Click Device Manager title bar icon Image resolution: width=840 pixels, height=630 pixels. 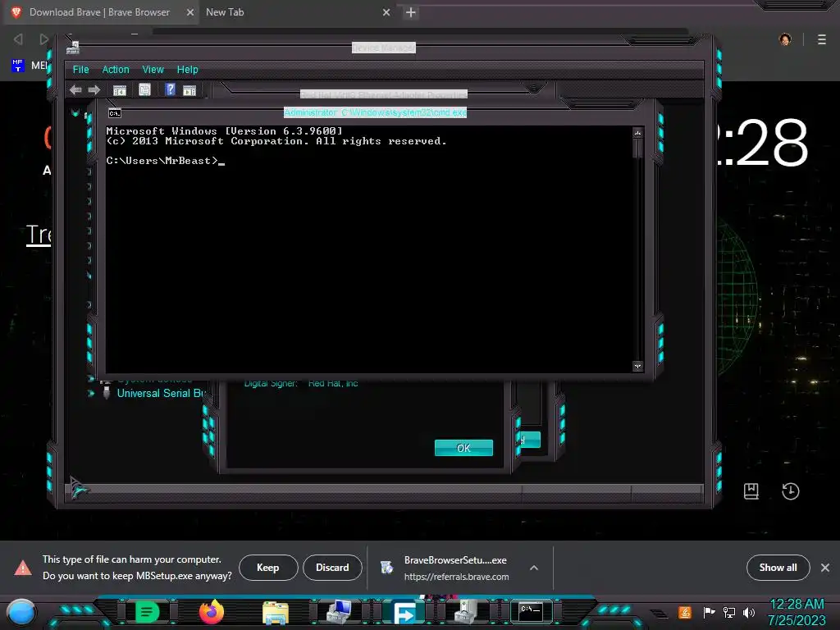point(73,48)
